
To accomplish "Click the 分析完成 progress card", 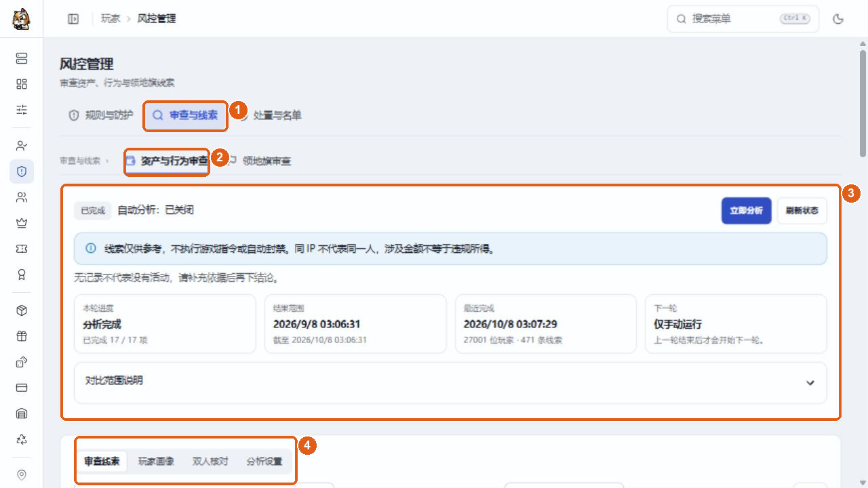I will click(165, 324).
